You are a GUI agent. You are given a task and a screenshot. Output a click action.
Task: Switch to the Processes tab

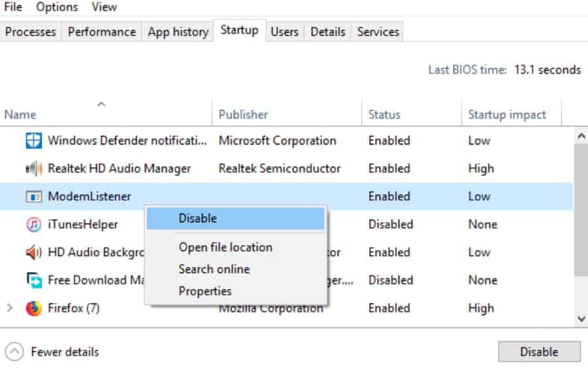pos(30,32)
